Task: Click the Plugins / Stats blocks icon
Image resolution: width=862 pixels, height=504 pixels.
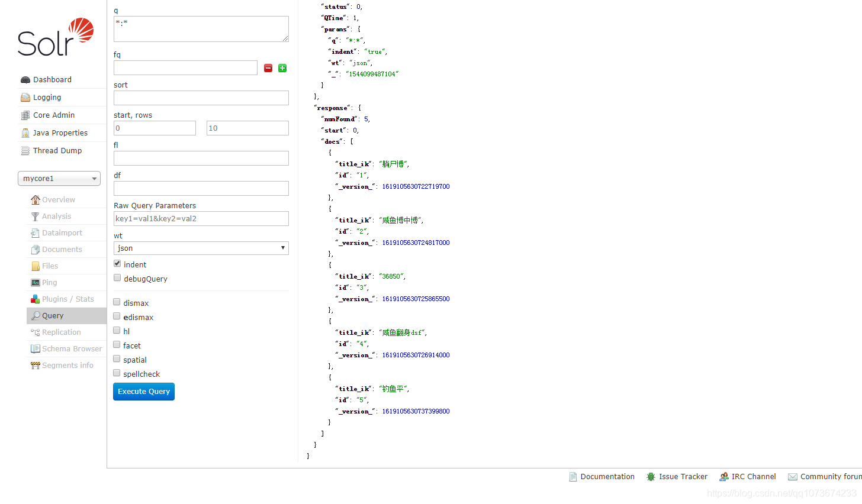Action: (36, 299)
